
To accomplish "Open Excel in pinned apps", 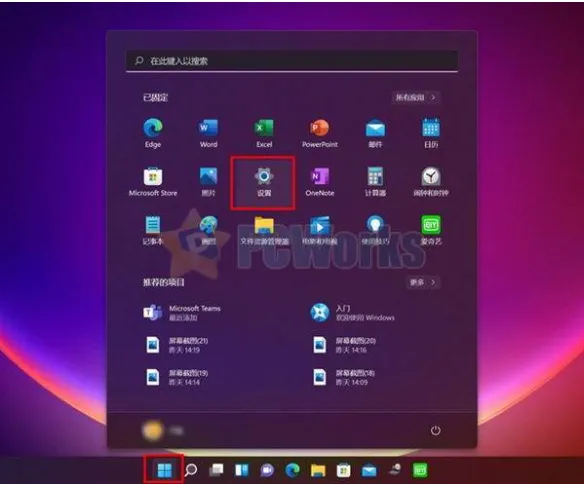I will (x=264, y=133).
